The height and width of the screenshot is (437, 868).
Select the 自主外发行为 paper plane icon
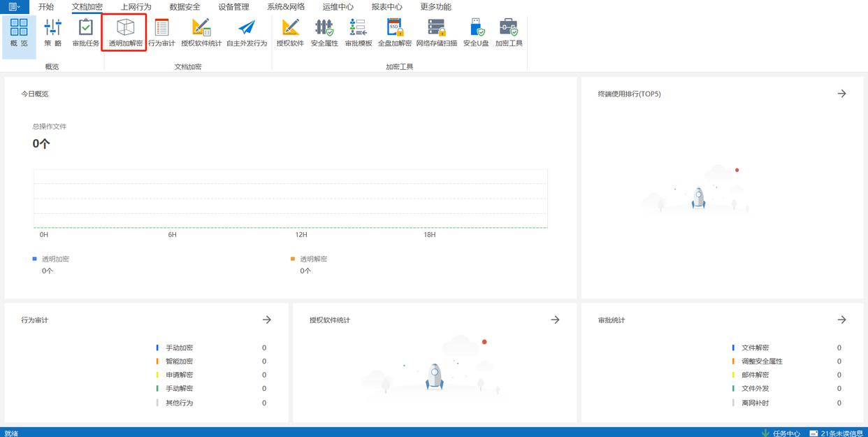pyautogui.click(x=247, y=33)
